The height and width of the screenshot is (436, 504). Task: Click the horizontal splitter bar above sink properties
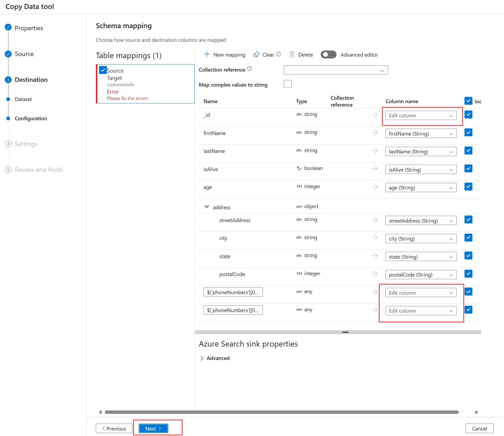coord(345,332)
